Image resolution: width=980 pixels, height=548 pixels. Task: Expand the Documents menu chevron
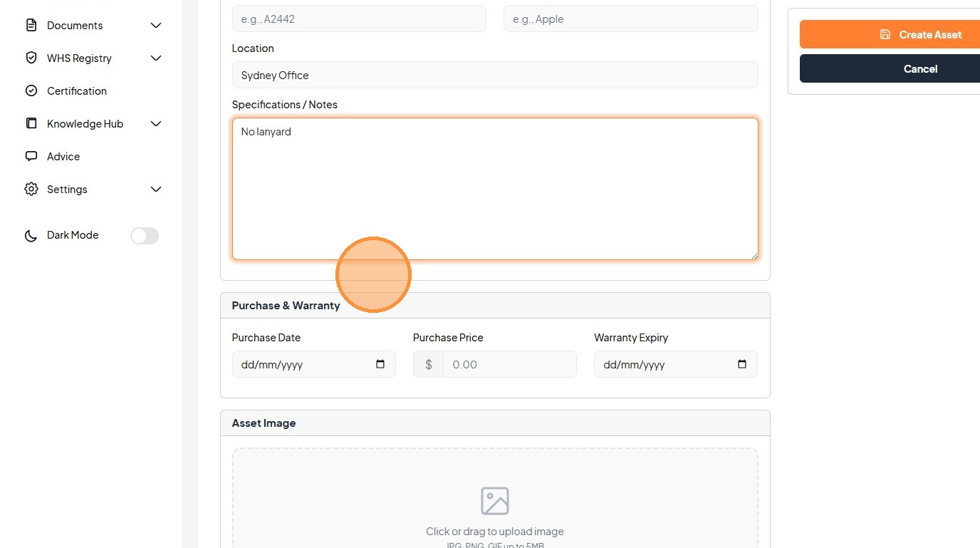[x=156, y=26]
